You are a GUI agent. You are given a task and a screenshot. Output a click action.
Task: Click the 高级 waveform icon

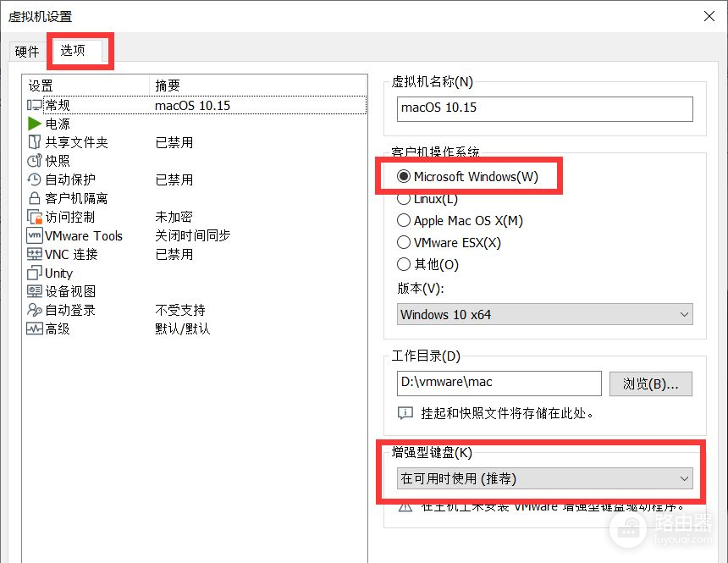click(35, 328)
